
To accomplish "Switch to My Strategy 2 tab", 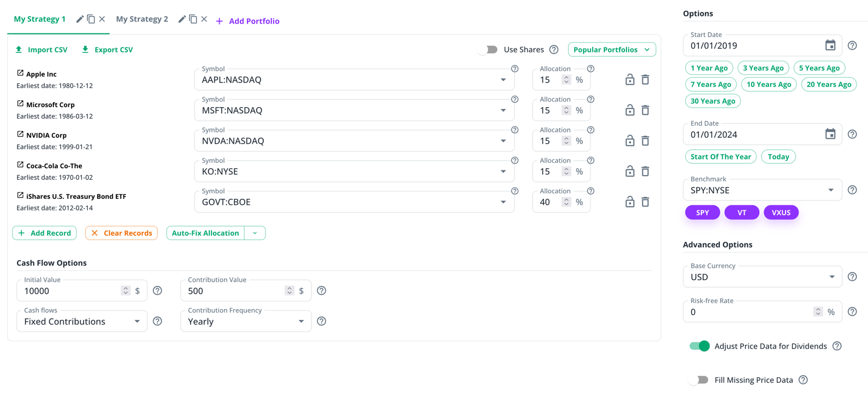I will [142, 19].
